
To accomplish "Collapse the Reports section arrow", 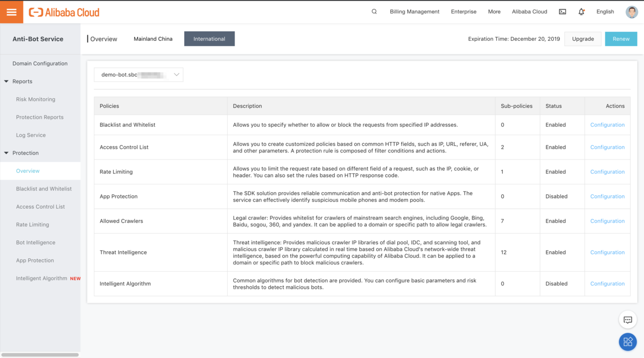I will pyautogui.click(x=6, y=82).
